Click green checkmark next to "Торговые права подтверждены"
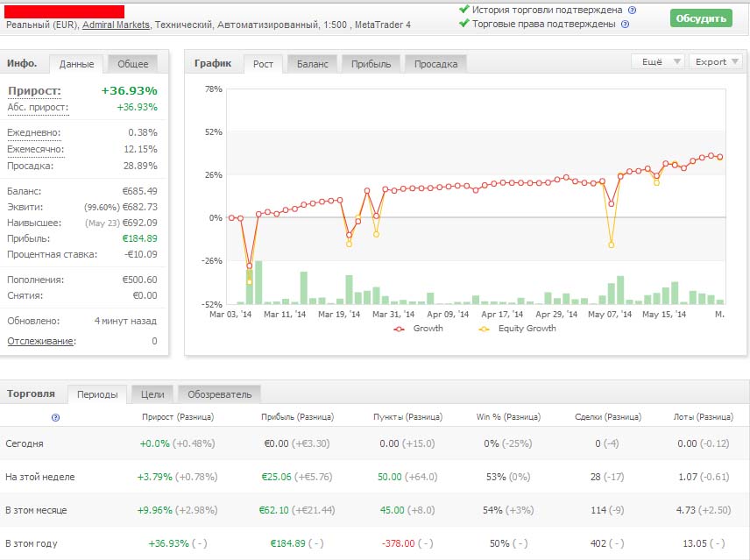Viewport: 750px width, 560px height. coord(463,24)
